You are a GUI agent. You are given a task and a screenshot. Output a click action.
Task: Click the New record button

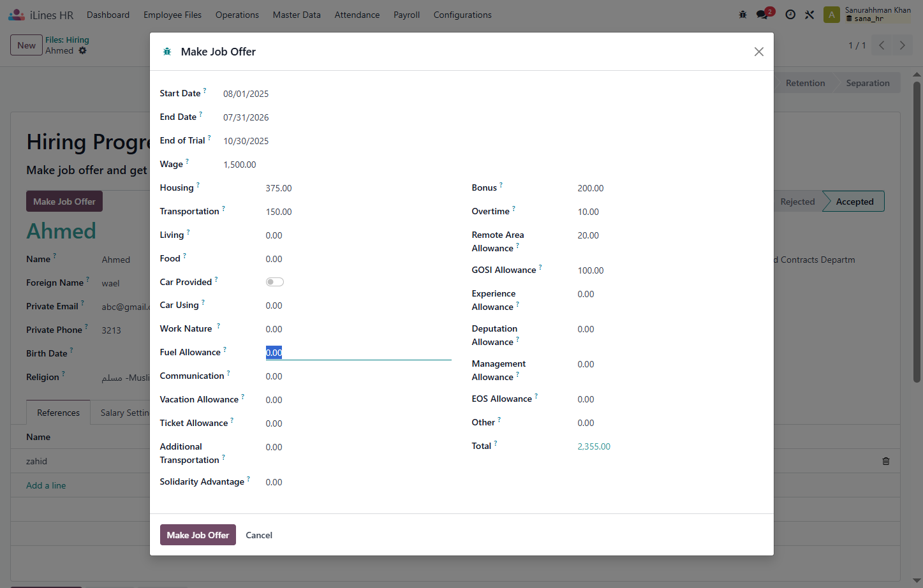click(27, 45)
